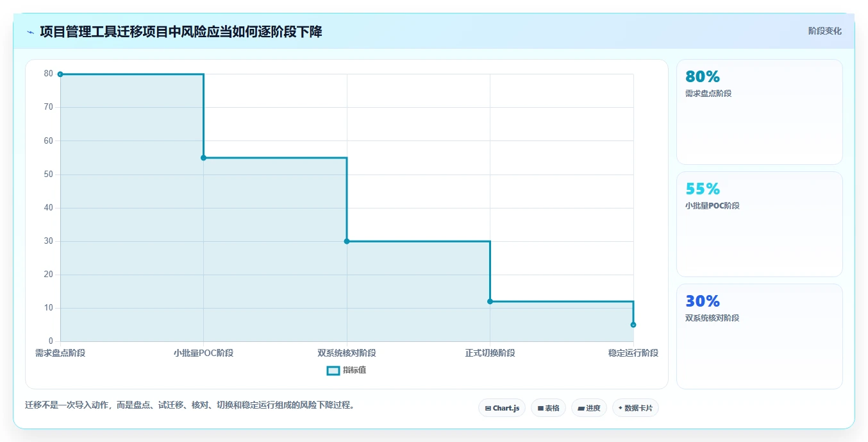Click x-axis label 需求盘点阶段

coord(60,353)
